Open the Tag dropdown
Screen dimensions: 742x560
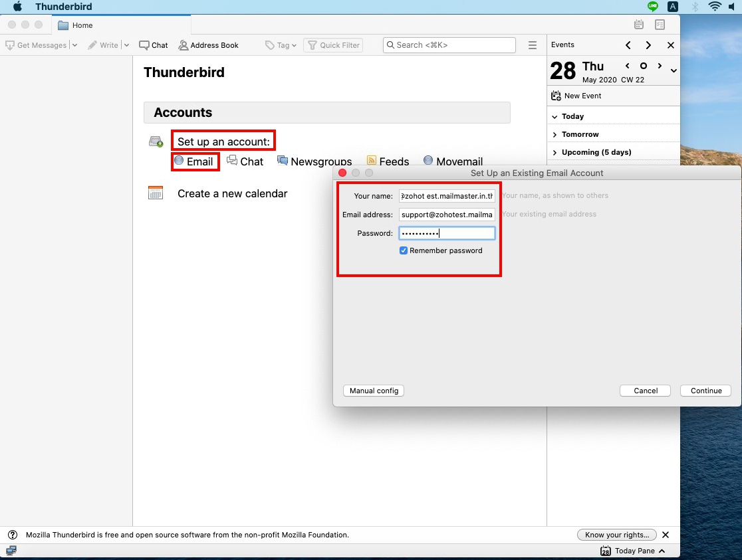(281, 45)
